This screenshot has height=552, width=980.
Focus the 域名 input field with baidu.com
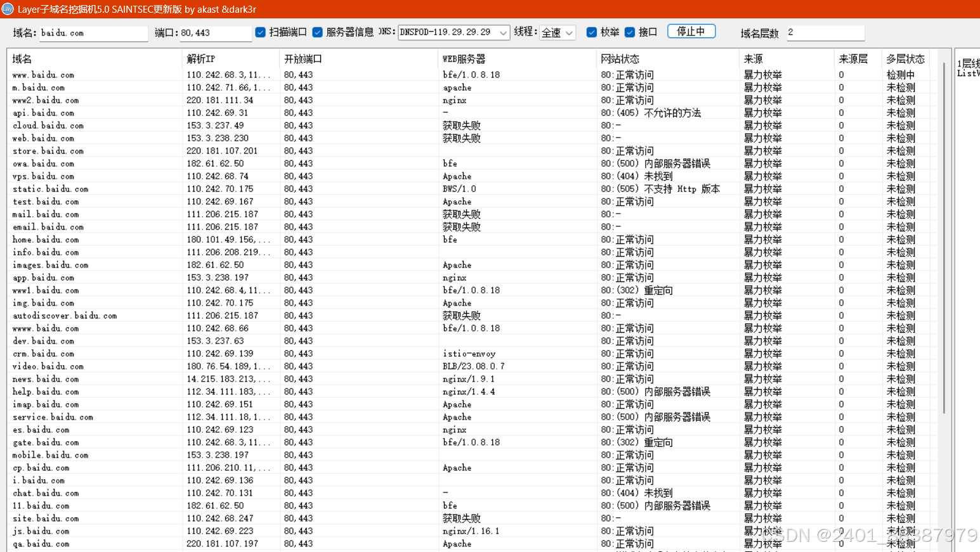click(93, 33)
